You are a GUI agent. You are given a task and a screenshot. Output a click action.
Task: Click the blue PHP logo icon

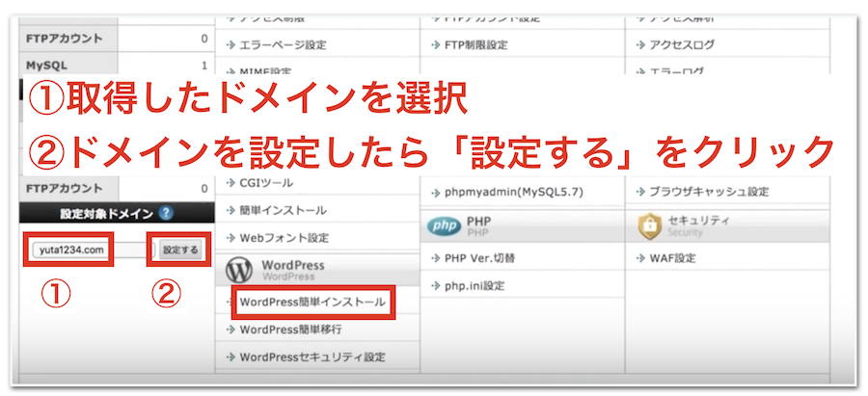tap(445, 226)
